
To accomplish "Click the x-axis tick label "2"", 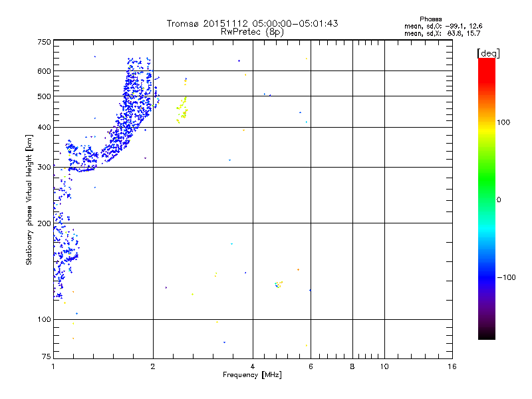I will [153, 366].
